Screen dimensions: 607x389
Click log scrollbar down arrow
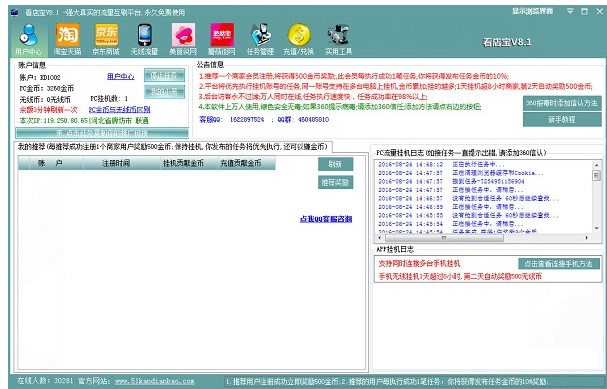click(597, 229)
